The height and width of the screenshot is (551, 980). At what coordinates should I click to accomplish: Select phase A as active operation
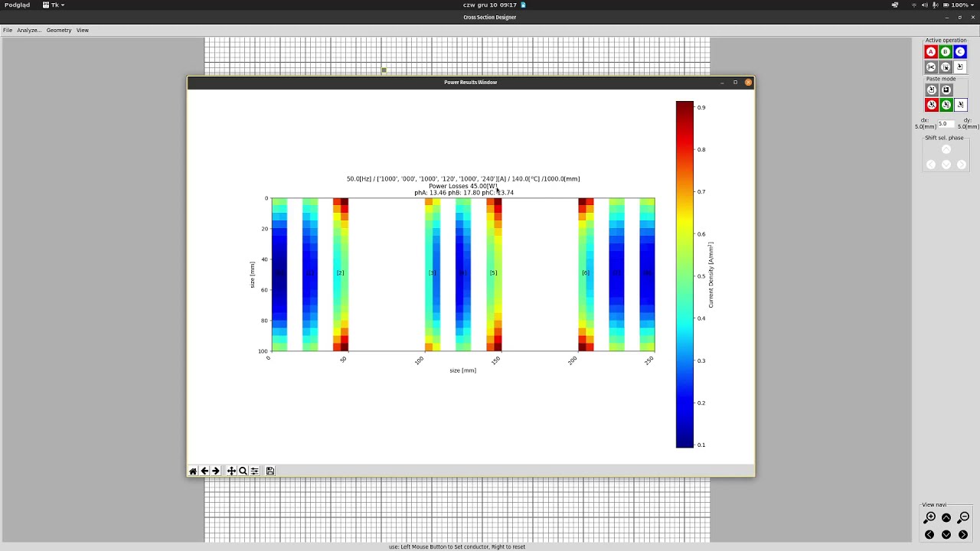pyautogui.click(x=931, y=52)
